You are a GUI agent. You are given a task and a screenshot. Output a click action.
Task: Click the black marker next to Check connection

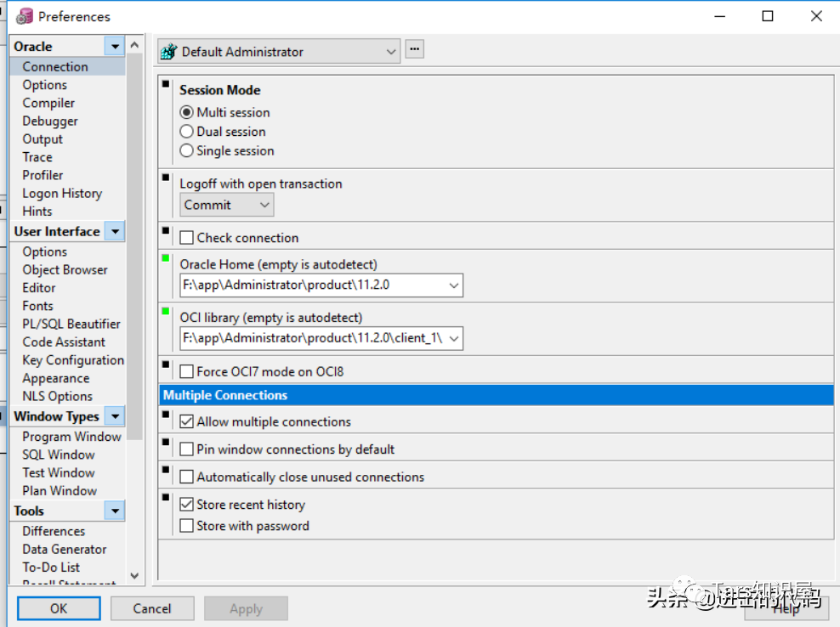[166, 231]
